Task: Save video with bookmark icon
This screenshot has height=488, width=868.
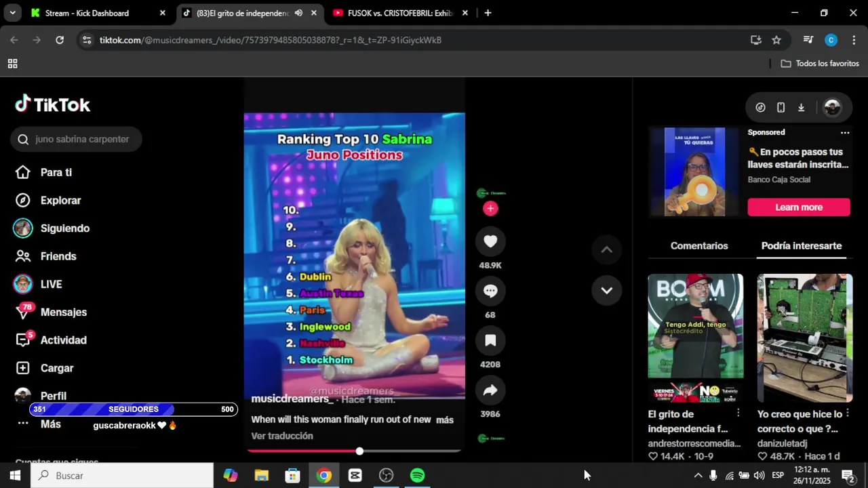Action: pos(490,340)
